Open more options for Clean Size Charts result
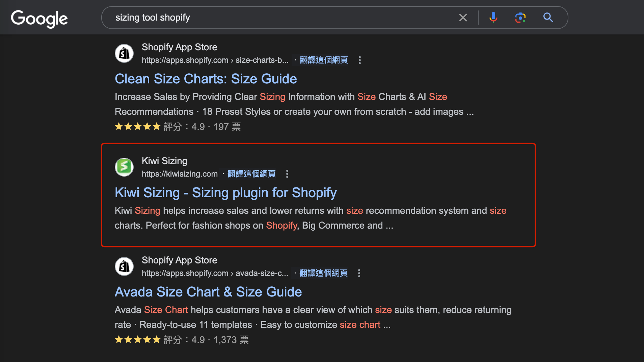The width and height of the screenshot is (644, 362). point(360,60)
